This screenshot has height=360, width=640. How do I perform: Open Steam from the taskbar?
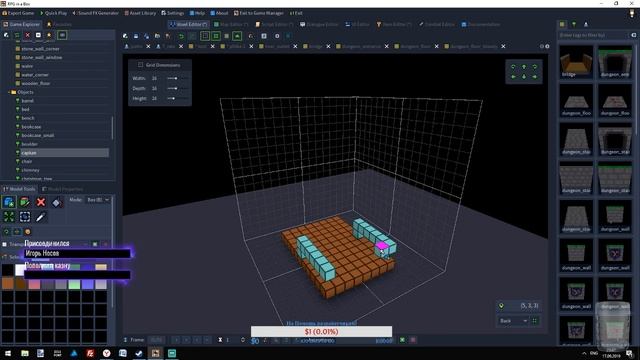(x=139, y=353)
